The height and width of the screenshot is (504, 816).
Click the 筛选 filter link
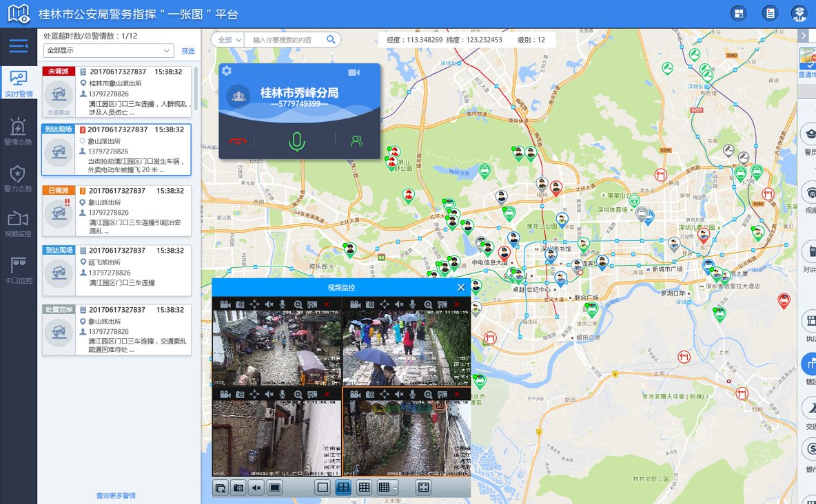(x=188, y=51)
